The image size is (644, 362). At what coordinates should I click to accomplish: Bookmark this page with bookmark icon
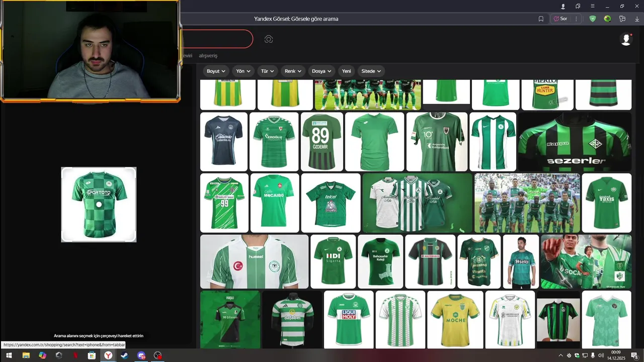pos(541,19)
